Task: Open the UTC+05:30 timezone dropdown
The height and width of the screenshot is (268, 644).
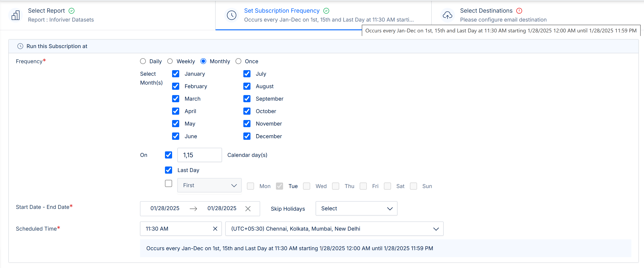Action: [x=334, y=228]
